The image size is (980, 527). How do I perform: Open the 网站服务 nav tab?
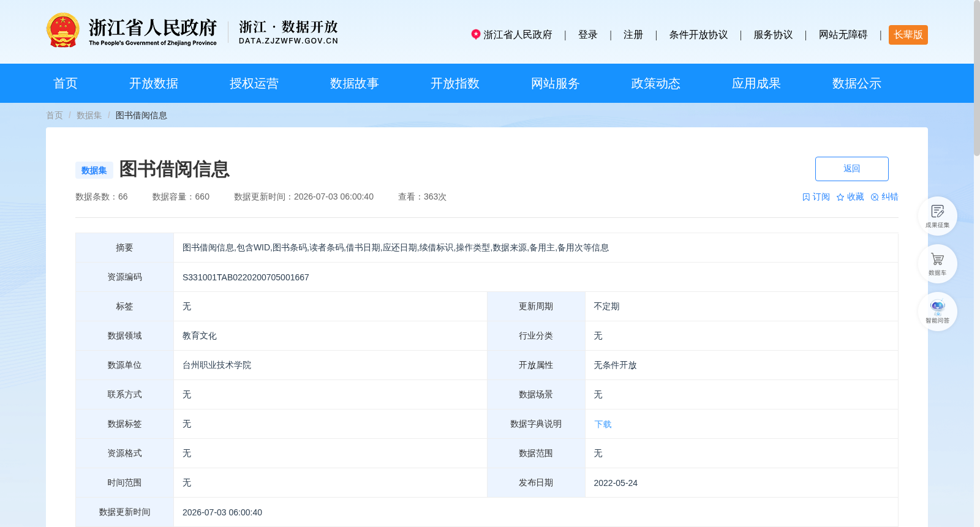(x=556, y=83)
